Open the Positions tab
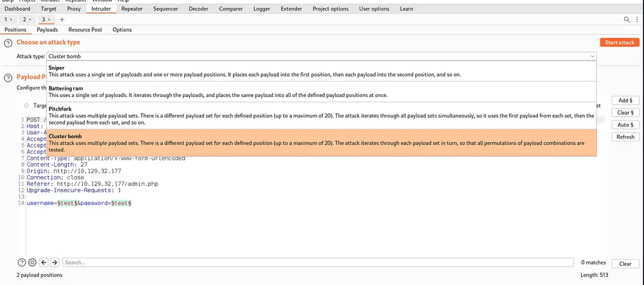This screenshot has height=285, width=644. point(15,30)
